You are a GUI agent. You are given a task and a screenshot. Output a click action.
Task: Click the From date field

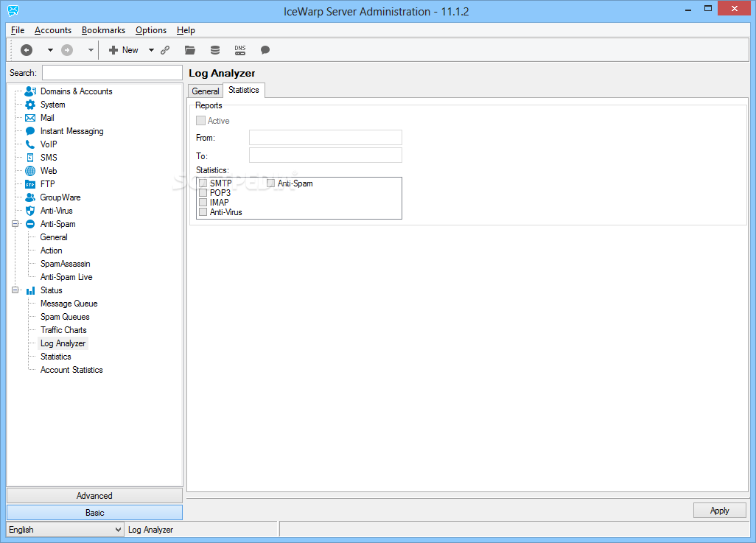point(326,138)
